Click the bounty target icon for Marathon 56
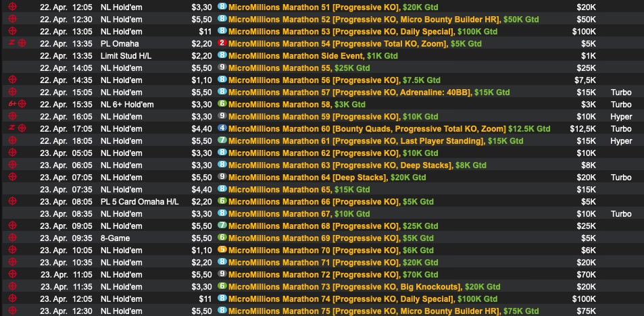644x316 pixels. (13, 80)
